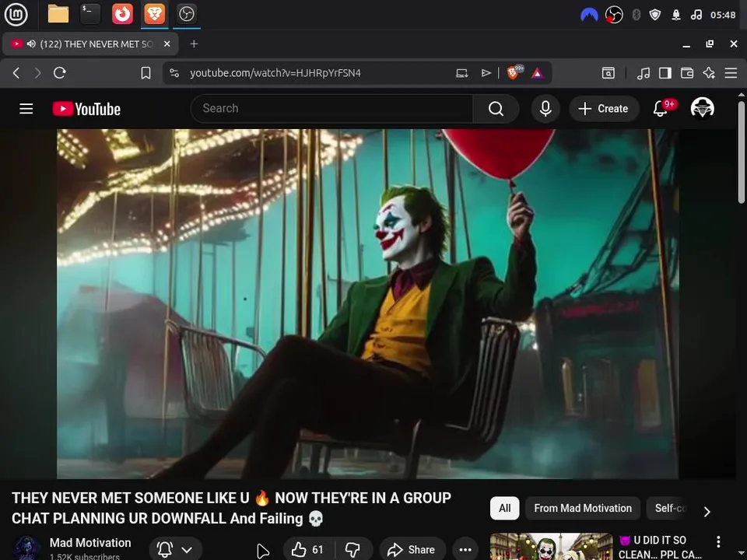Open the file manager folder icon

(58, 14)
